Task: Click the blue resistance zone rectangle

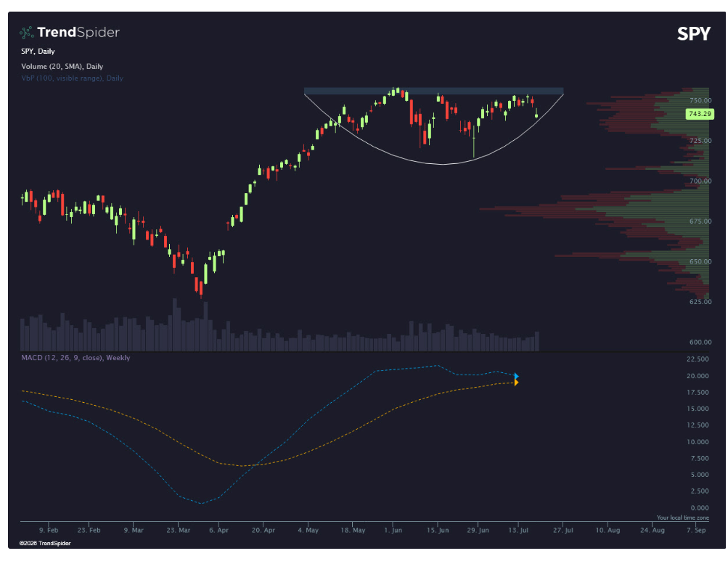Action: coord(433,91)
